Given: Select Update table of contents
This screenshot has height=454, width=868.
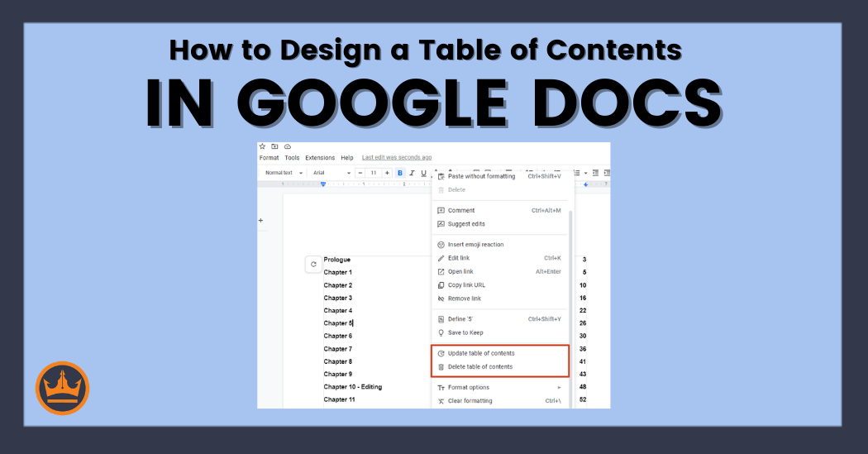Looking at the screenshot, I should pyautogui.click(x=480, y=353).
